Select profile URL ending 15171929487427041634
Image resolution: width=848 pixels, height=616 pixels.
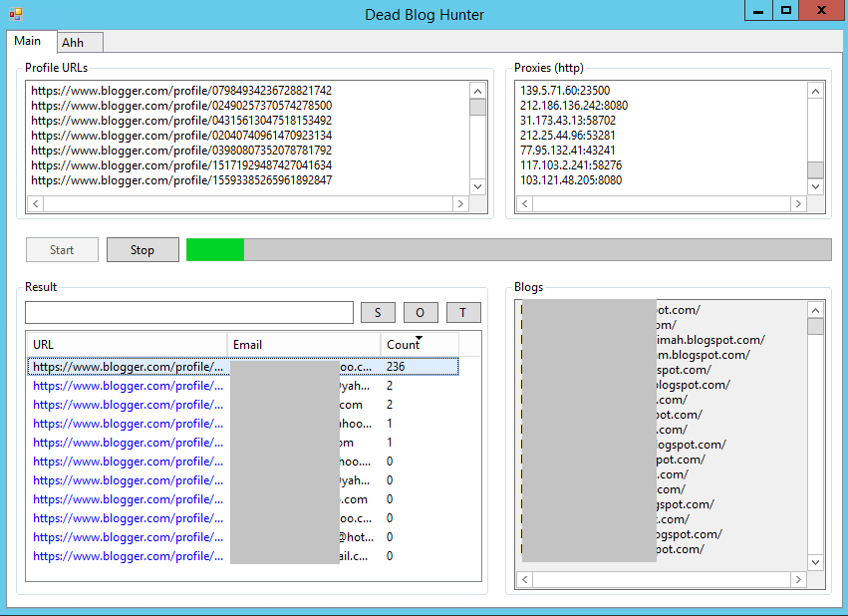tap(181, 164)
